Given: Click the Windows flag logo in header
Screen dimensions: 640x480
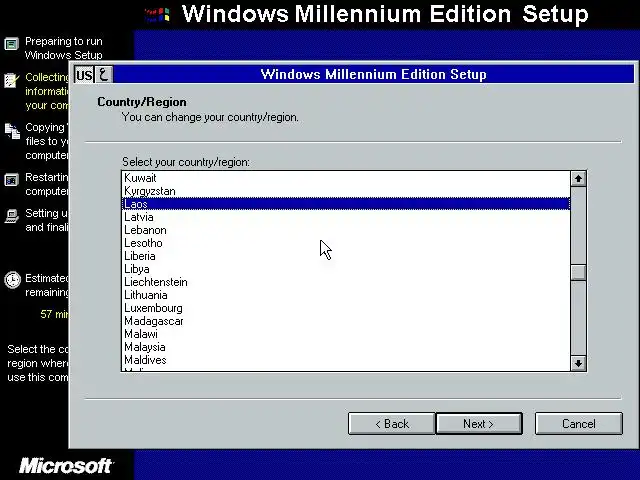Looking at the screenshot, I should (x=157, y=15).
